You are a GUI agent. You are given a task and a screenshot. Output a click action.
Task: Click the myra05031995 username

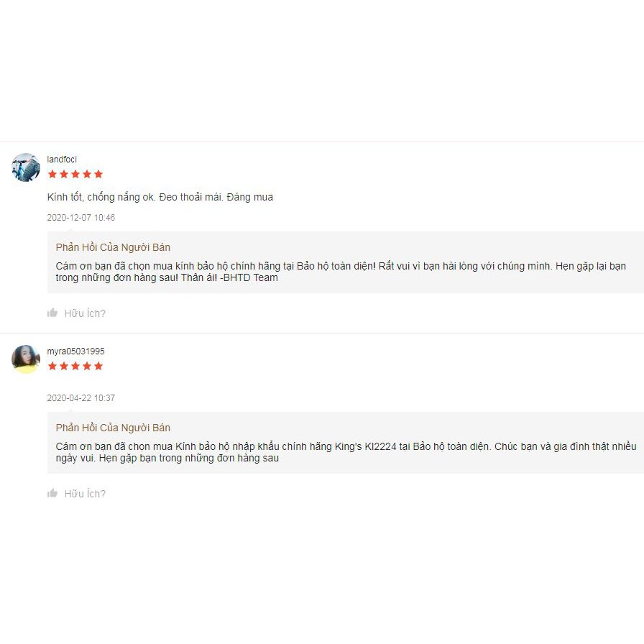coord(75,351)
